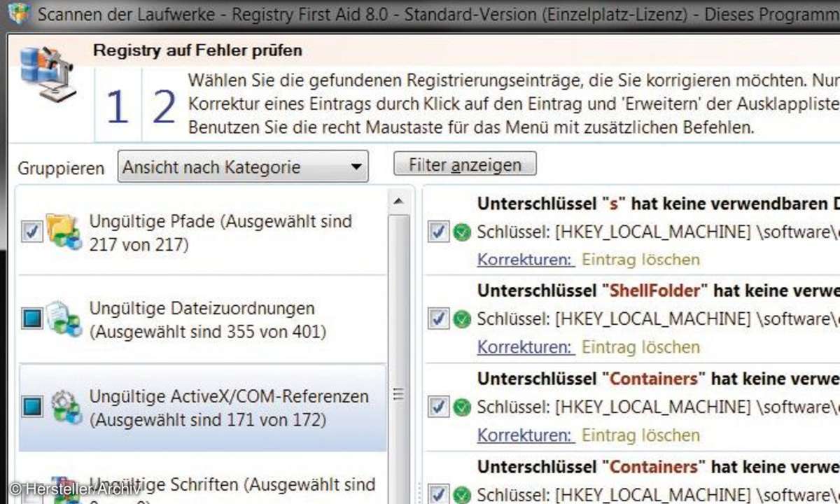Open the 'Ansicht nach Kategorie' grouping dropdown

click(242, 167)
